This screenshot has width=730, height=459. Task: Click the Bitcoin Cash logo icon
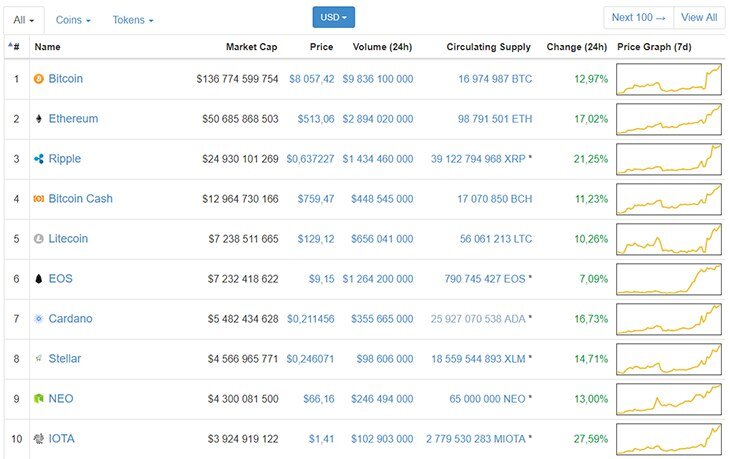[39, 199]
